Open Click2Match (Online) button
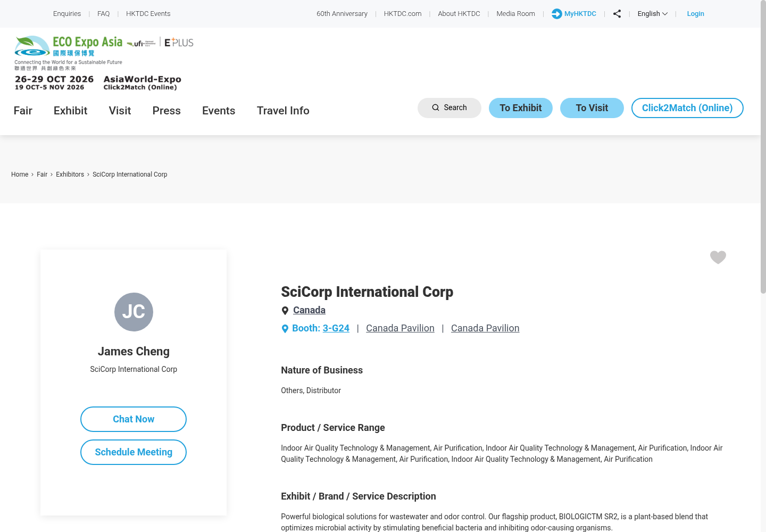The image size is (766, 532). pyautogui.click(x=687, y=108)
